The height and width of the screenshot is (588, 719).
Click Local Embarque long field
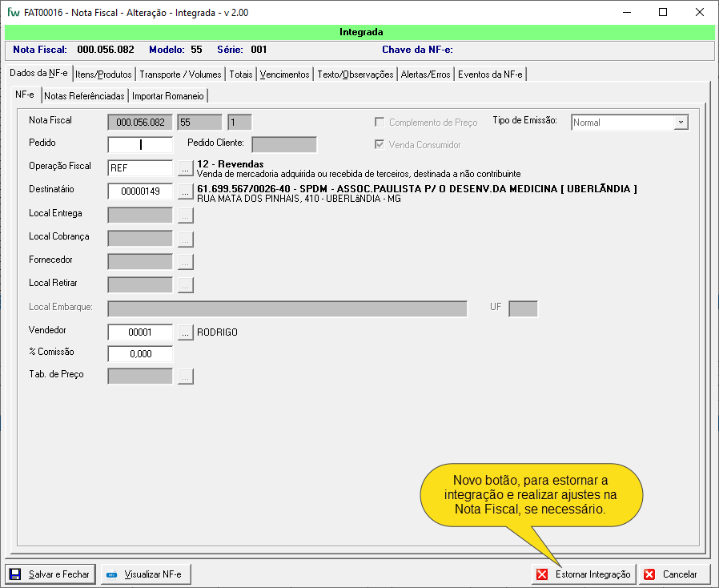pyautogui.click(x=287, y=308)
